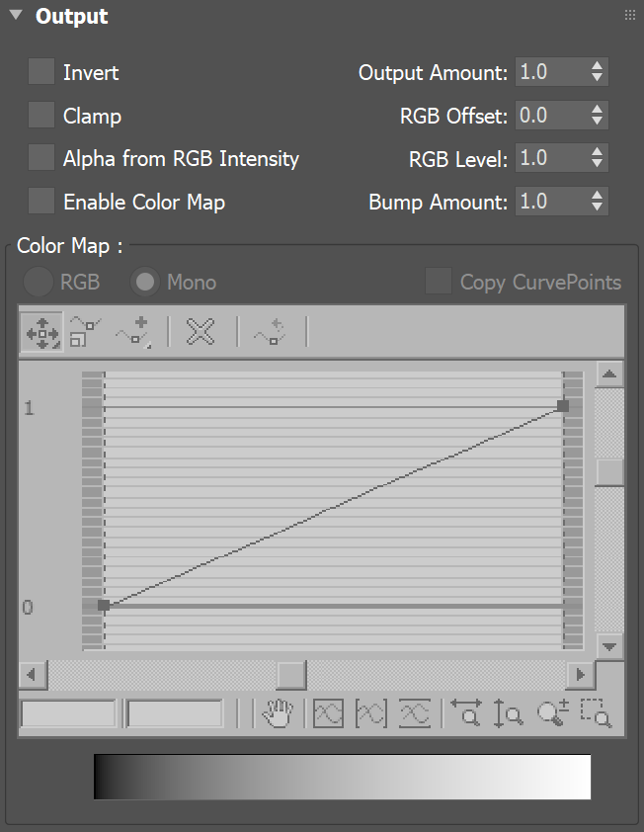Click the RGB Offset down spinner arrow
The height and width of the screenshot is (832, 644).
click(x=598, y=121)
